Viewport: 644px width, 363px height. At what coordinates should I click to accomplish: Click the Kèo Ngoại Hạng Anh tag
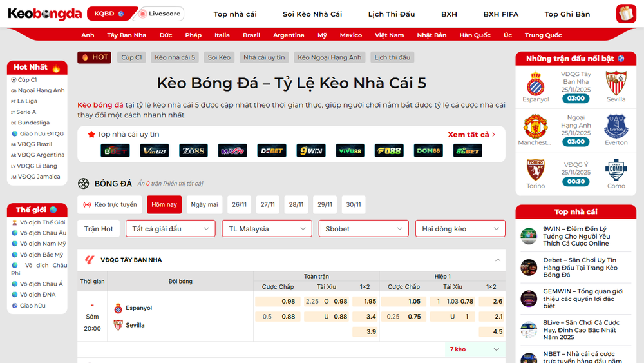click(329, 57)
